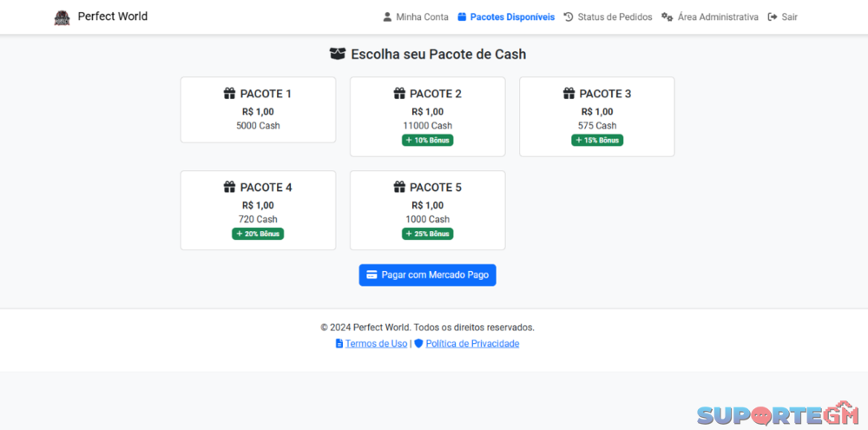Open Área Administrativa section
This screenshot has width=868, height=430.
tap(717, 17)
